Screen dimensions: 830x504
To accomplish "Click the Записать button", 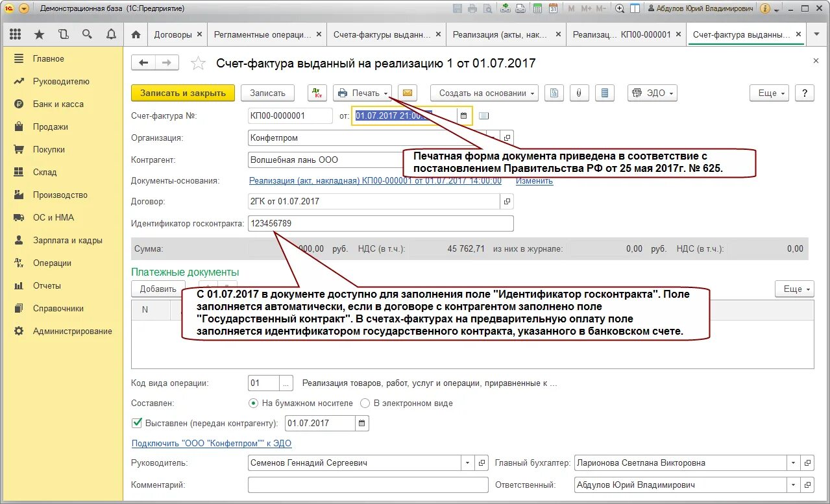I will click(267, 93).
